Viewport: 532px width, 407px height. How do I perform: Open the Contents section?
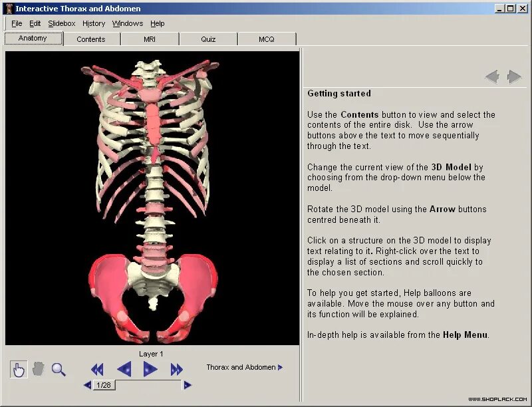click(x=91, y=39)
